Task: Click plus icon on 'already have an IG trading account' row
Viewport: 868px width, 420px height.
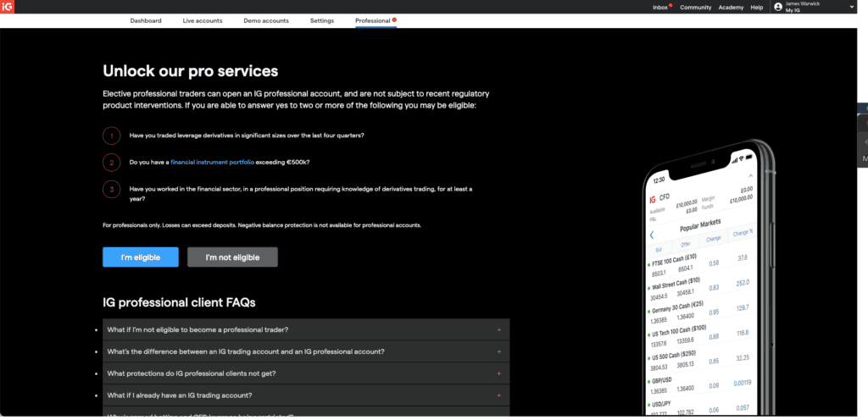Action: pyautogui.click(x=498, y=395)
